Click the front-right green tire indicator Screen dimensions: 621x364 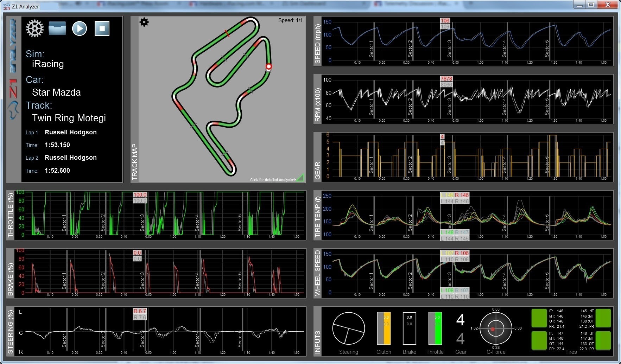[603, 318]
